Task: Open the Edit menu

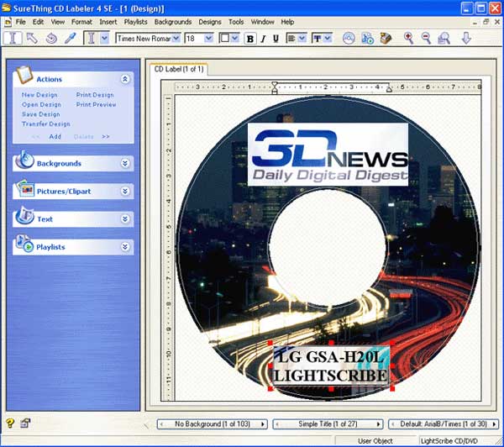Action: click(38, 22)
